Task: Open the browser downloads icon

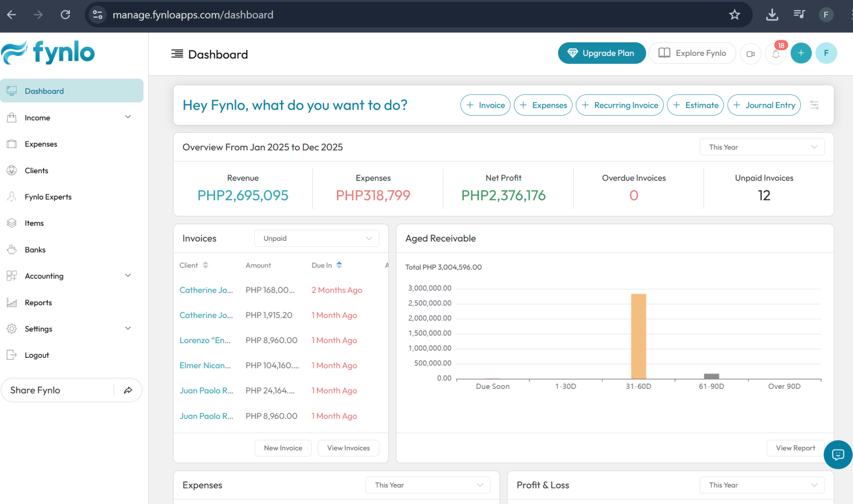Action: tap(772, 15)
